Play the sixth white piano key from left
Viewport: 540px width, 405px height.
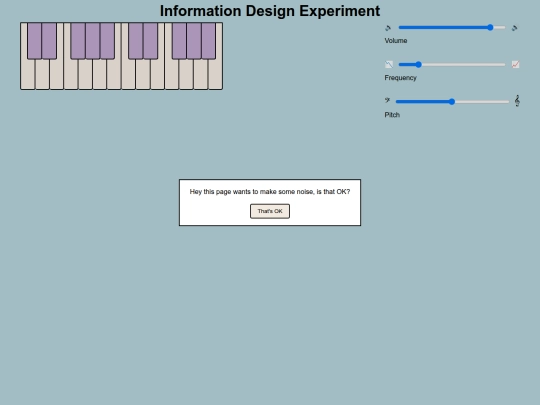tap(100, 74)
